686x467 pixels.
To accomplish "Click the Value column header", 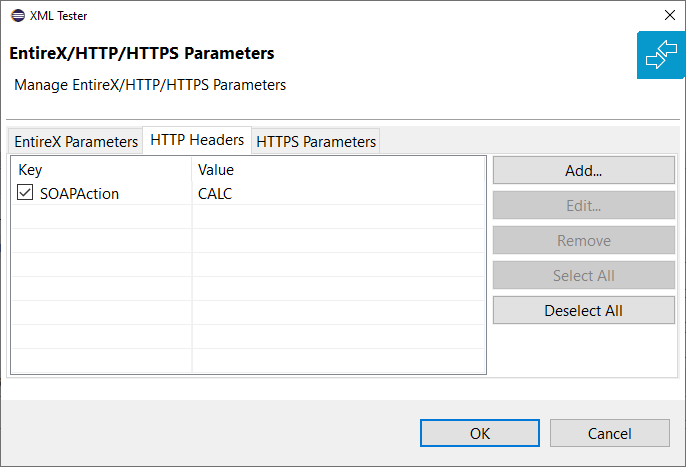I will click(339, 169).
